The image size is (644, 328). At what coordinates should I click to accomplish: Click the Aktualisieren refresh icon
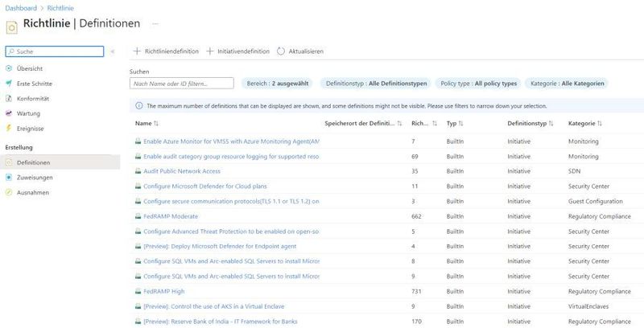281,51
